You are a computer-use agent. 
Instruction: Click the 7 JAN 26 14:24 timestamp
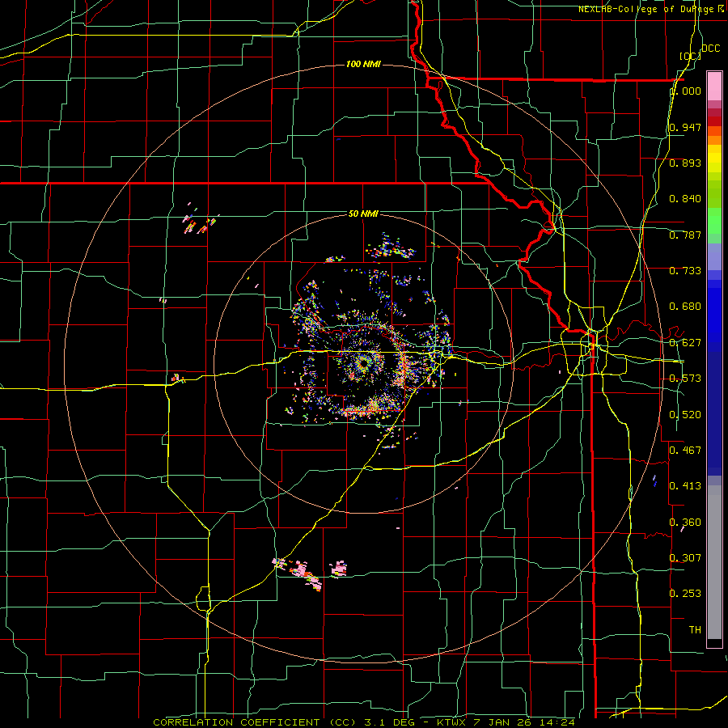point(523,722)
